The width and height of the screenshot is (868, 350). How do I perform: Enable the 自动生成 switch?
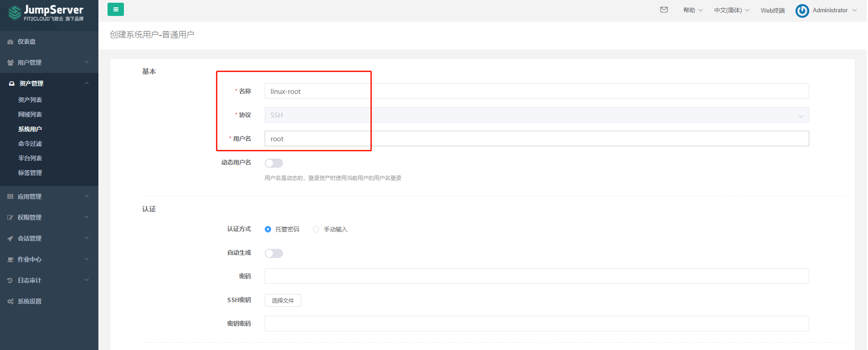(274, 253)
